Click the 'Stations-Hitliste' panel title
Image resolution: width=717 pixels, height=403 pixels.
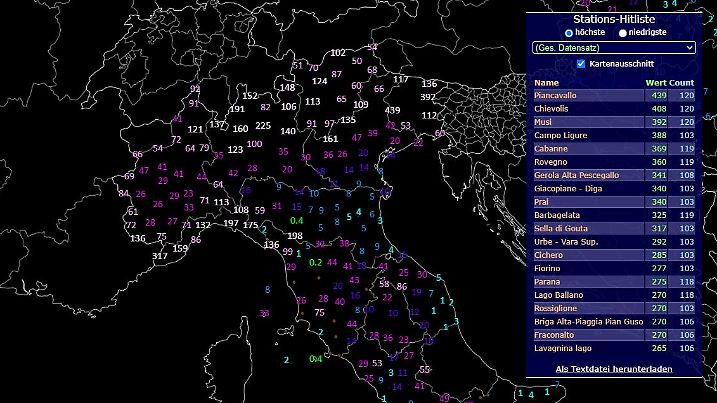click(x=614, y=19)
